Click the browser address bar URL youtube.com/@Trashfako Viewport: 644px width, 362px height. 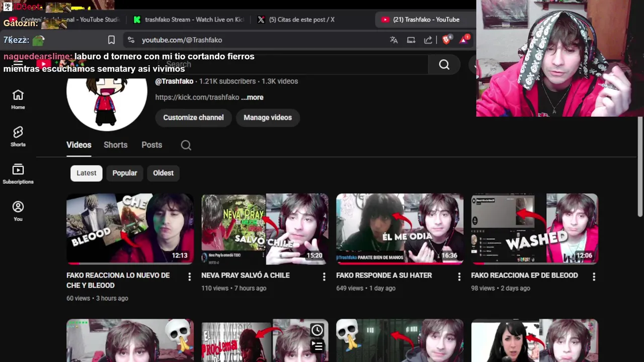click(182, 40)
